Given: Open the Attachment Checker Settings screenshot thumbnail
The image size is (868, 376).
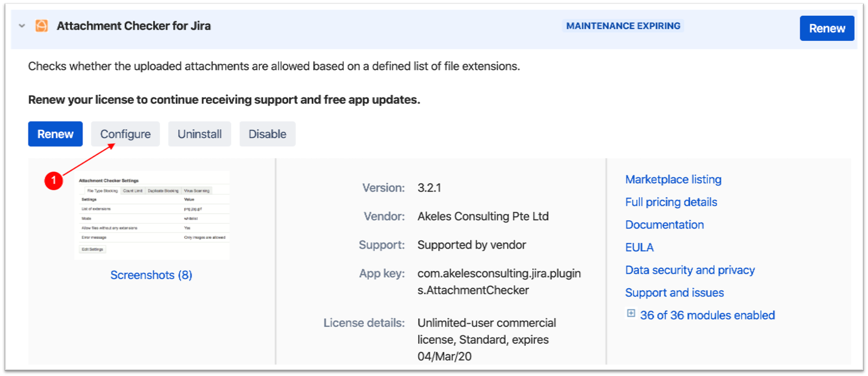Looking at the screenshot, I should 152,215.
